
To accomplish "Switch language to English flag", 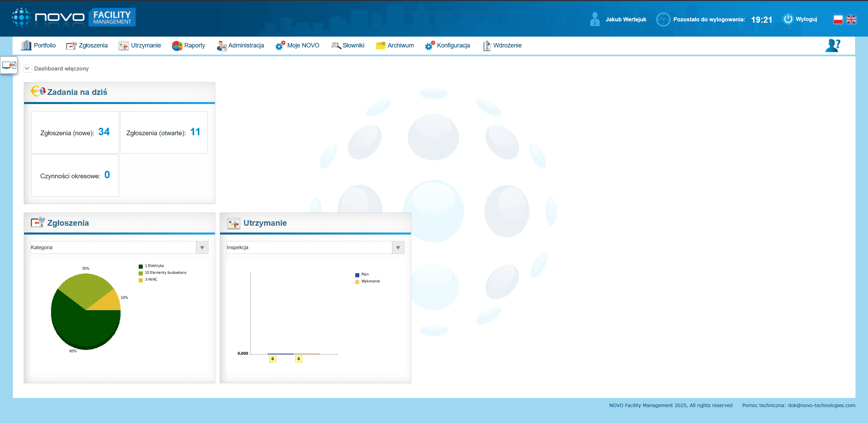I will coord(851,20).
